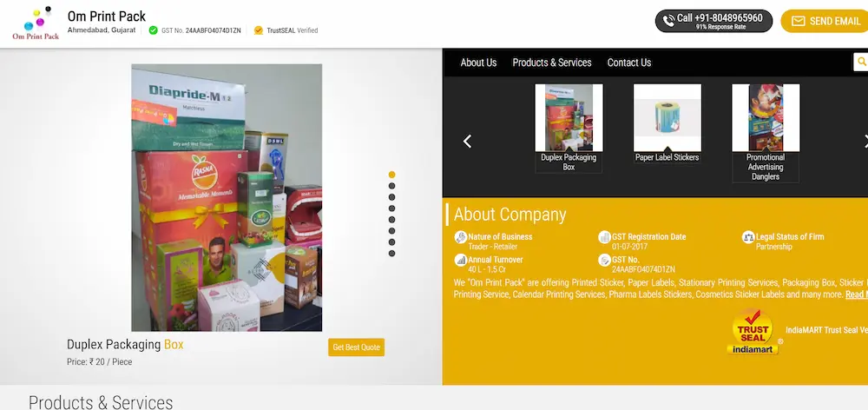Click Read More link in company description
The height and width of the screenshot is (410, 868).
(x=857, y=294)
